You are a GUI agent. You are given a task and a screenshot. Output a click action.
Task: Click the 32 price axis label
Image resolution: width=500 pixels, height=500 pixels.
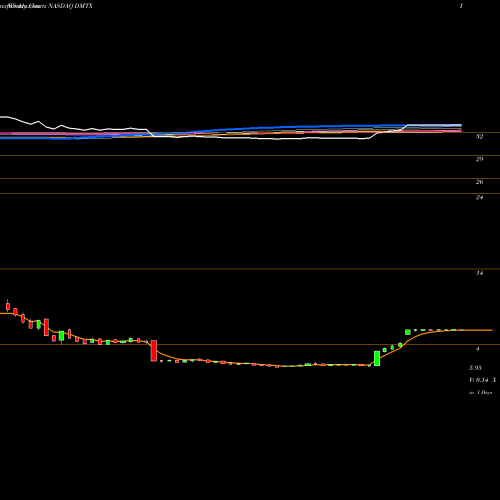[x=479, y=137]
